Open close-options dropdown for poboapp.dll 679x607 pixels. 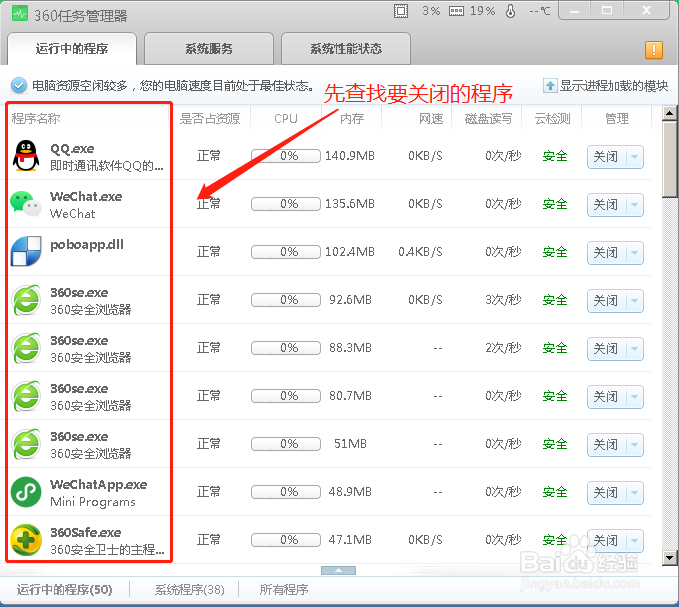[x=634, y=252]
